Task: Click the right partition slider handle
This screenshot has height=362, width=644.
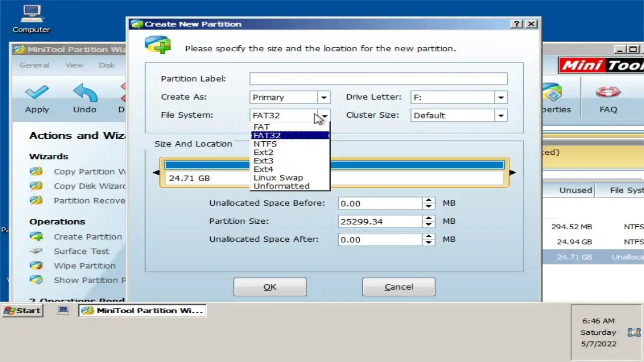Action: pyautogui.click(x=513, y=172)
